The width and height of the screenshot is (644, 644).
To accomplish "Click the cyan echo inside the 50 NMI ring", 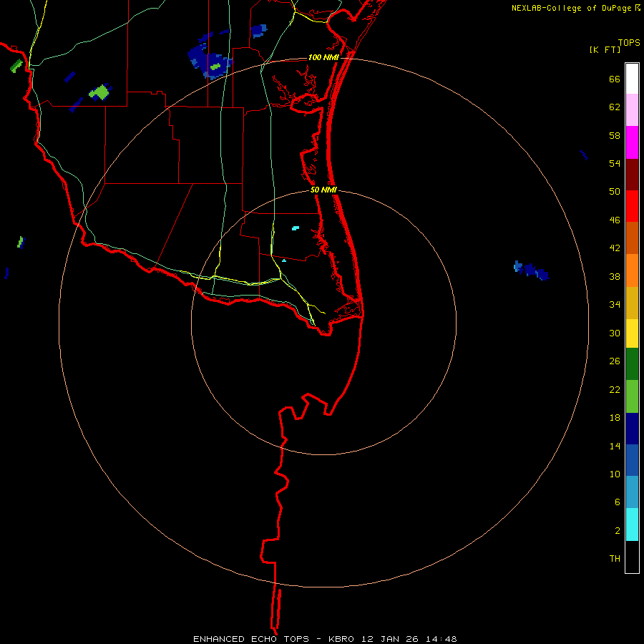I will coord(296,228).
